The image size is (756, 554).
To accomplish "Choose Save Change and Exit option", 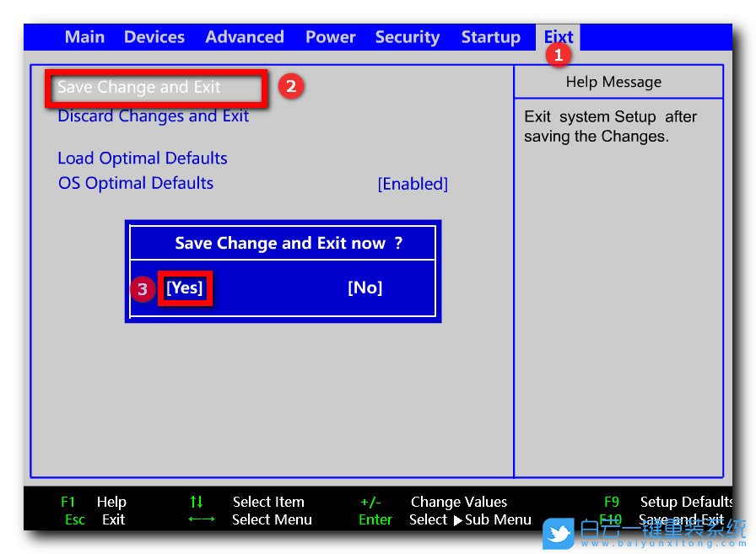I will coord(139,88).
